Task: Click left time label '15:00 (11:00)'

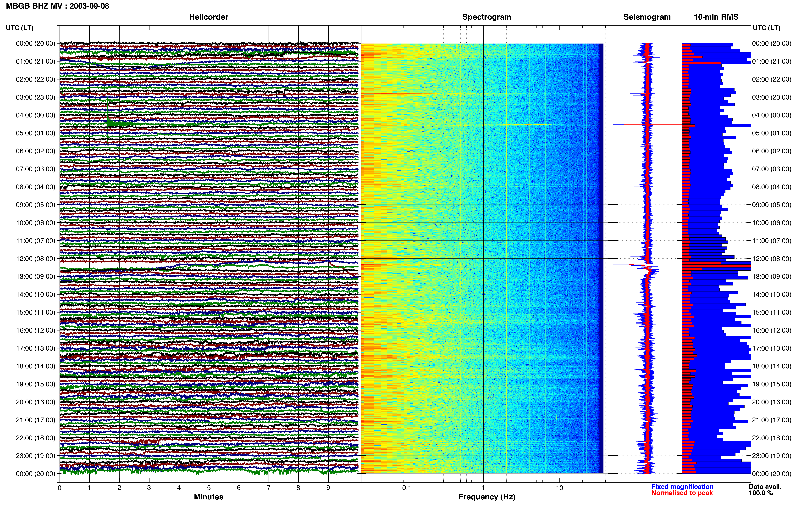Action: [x=36, y=313]
